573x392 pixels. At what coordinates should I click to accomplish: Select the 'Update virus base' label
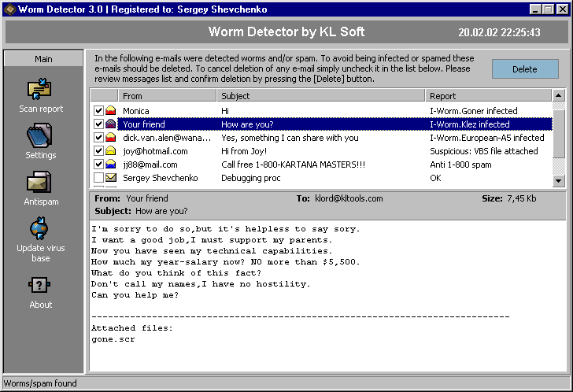41,253
